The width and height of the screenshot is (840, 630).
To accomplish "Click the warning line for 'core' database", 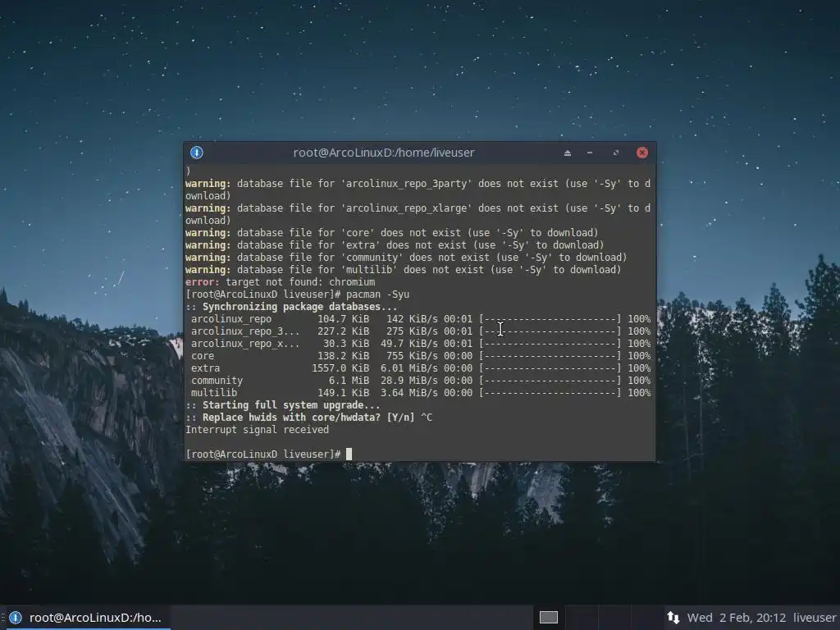I will pyautogui.click(x=391, y=232).
